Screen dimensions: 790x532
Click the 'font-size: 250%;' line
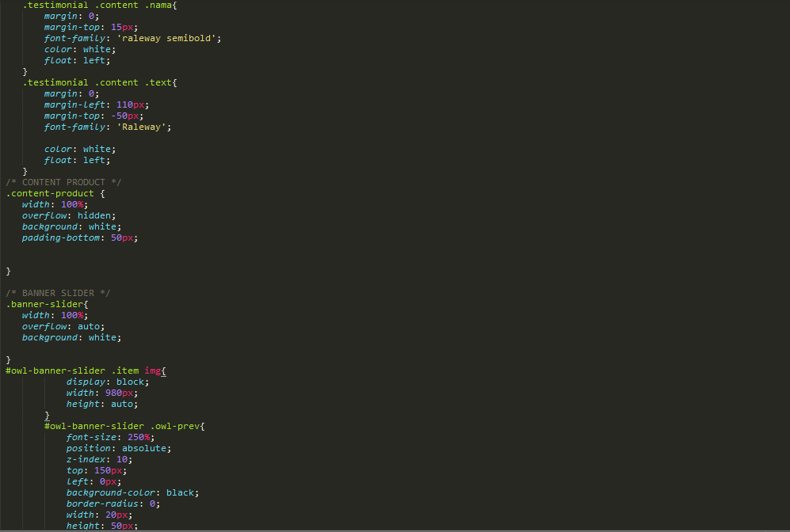(x=110, y=437)
